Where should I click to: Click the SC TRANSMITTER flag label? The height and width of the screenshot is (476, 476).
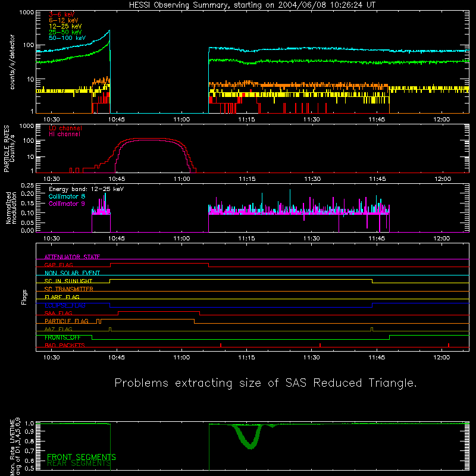[x=69, y=289]
